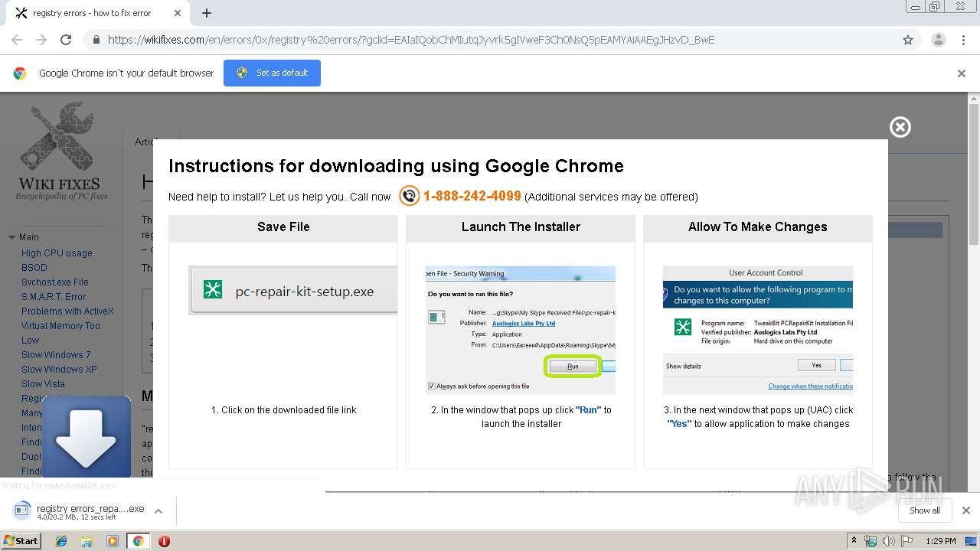Click the network tray icon
This screenshot has width=980, height=551.
point(871,541)
